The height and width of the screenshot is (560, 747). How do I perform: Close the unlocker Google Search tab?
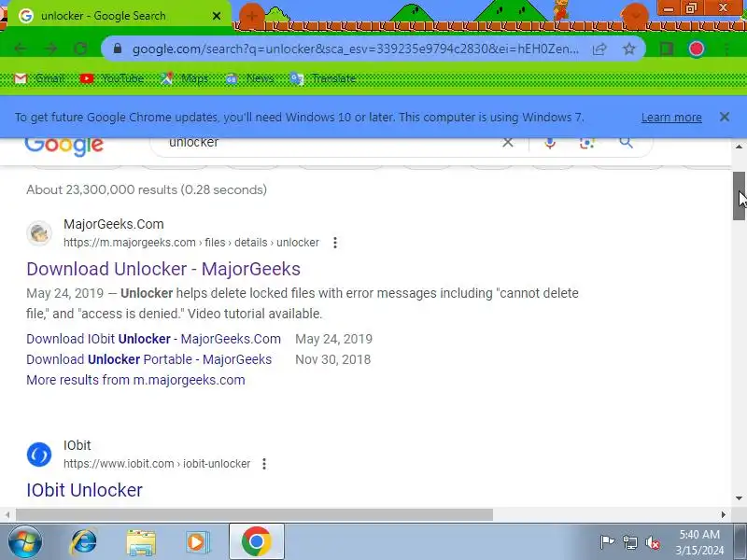click(x=217, y=16)
